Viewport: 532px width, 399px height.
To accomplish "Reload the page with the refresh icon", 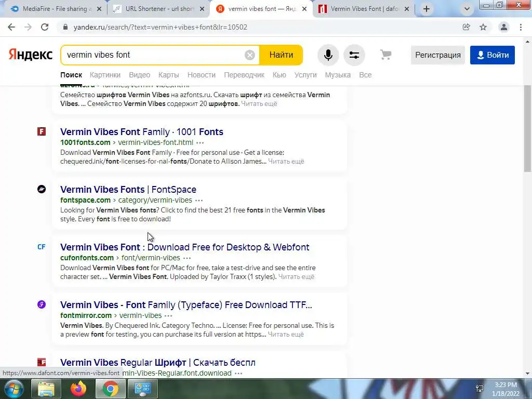I will (45, 27).
